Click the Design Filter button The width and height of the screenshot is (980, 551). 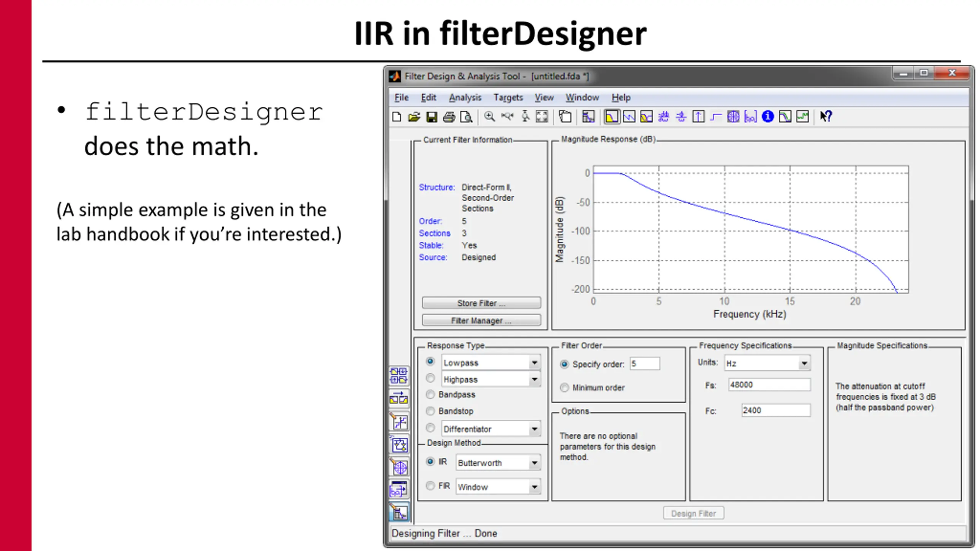click(693, 513)
